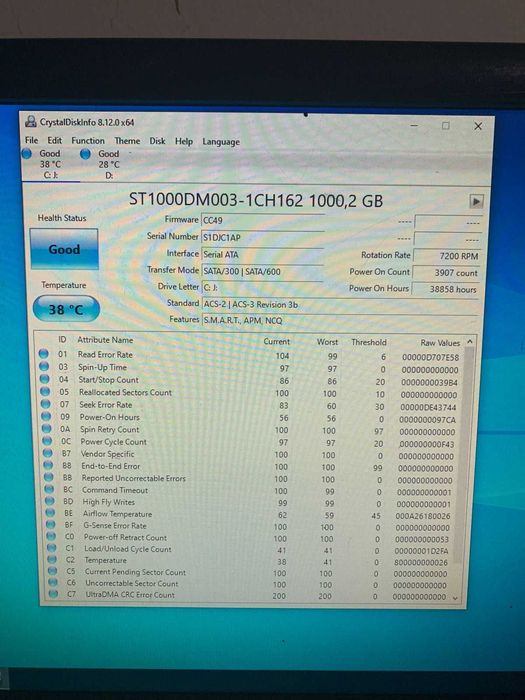The height and width of the screenshot is (700, 525).
Task: Click the status icon of Reported Uncorrectable Errors
Action: click(49, 477)
